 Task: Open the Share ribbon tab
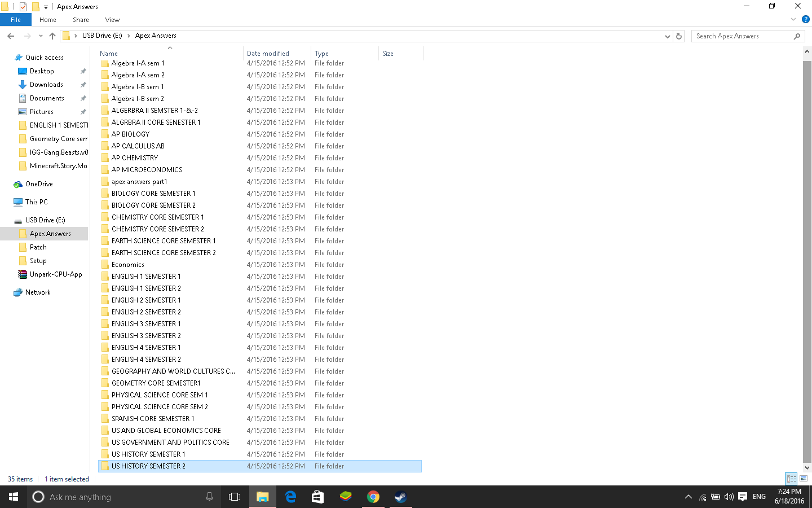pyautogui.click(x=81, y=20)
